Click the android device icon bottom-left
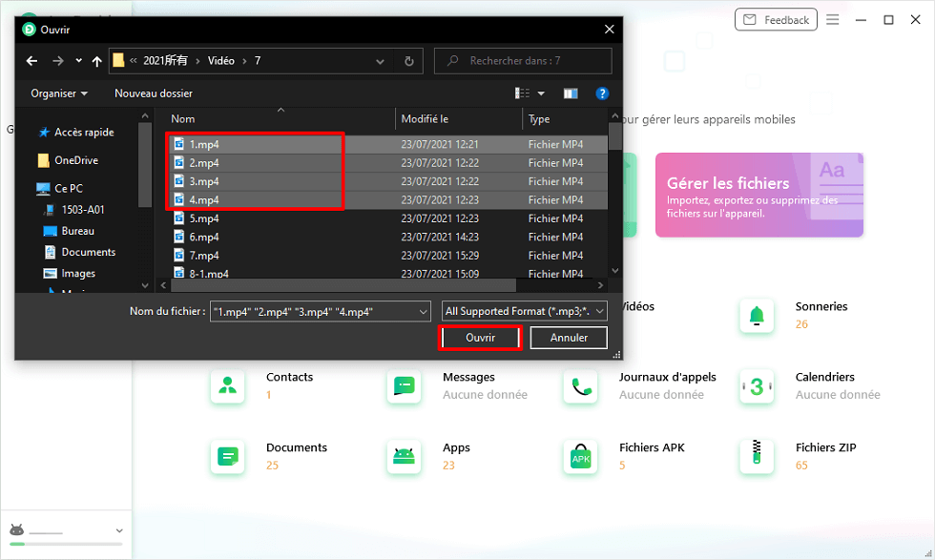 [x=17, y=529]
